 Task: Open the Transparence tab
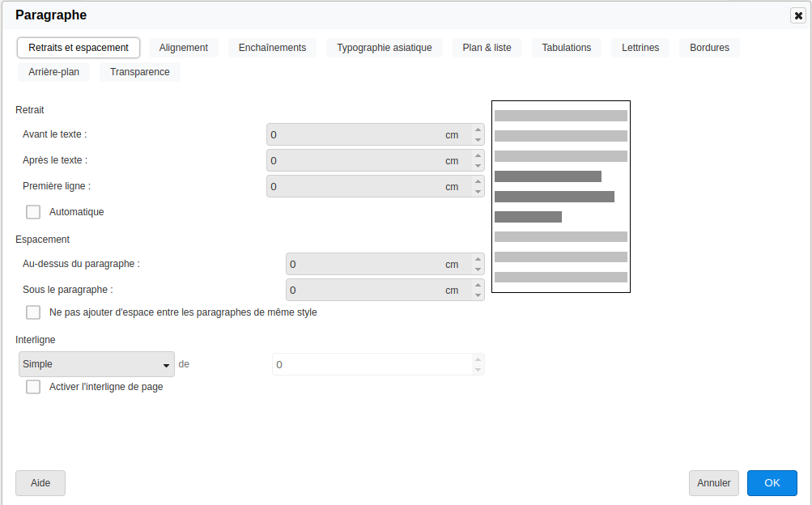(140, 72)
